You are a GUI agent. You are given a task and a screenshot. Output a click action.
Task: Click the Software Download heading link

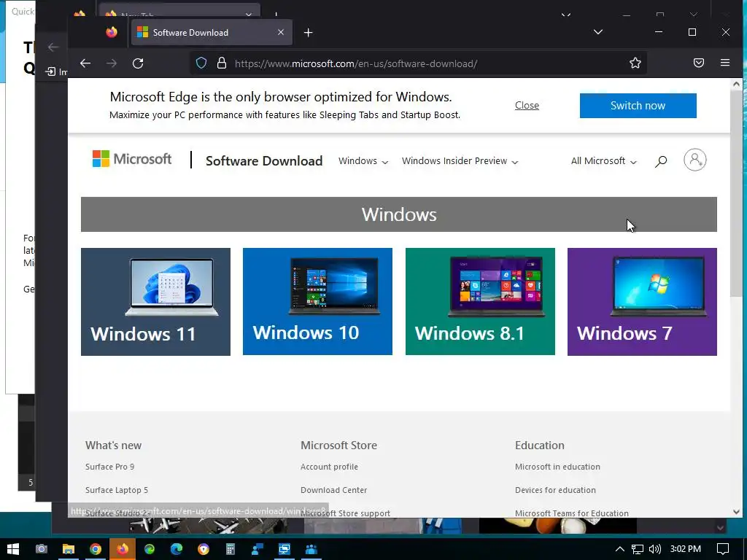tap(264, 161)
